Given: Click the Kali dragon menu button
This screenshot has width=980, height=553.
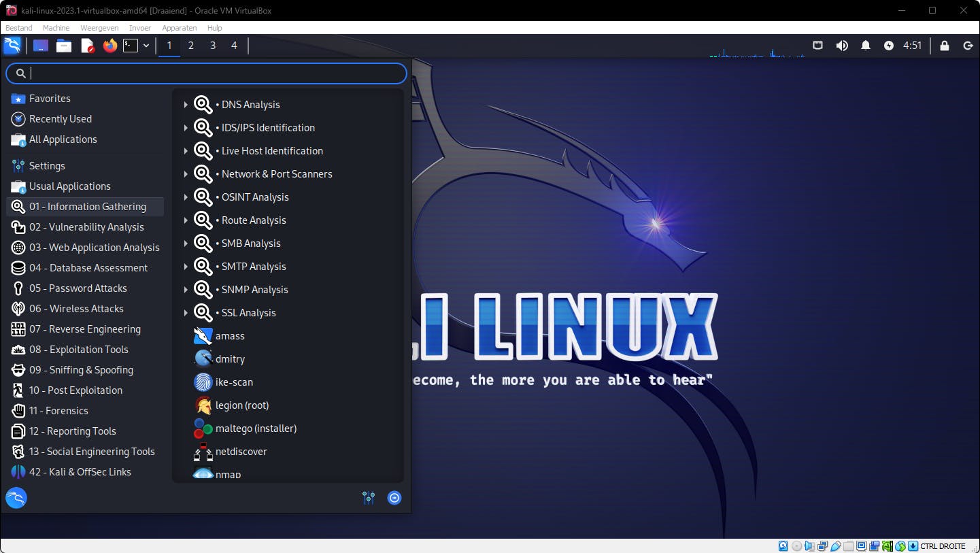Looking at the screenshot, I should click(x=12, y=46).
